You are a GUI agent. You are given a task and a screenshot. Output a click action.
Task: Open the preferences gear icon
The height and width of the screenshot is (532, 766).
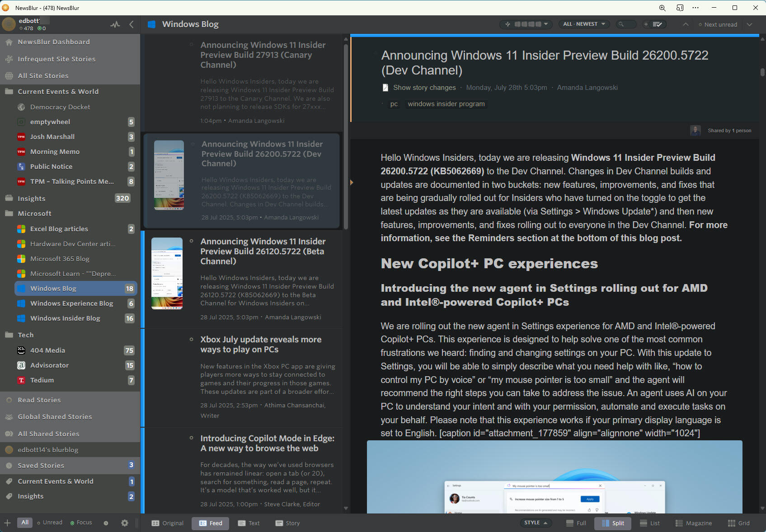125,523
